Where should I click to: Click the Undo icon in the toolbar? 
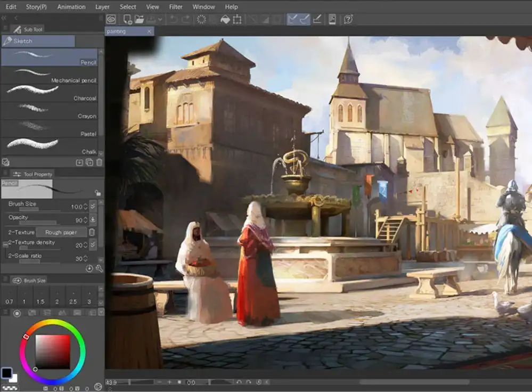pyautogui.click(x=171, y=19)
